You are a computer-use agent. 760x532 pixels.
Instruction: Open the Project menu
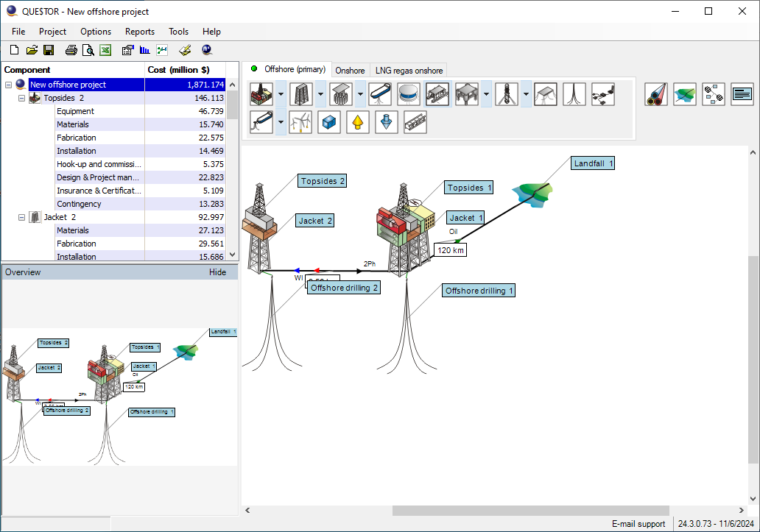click(x=52, y=32)
